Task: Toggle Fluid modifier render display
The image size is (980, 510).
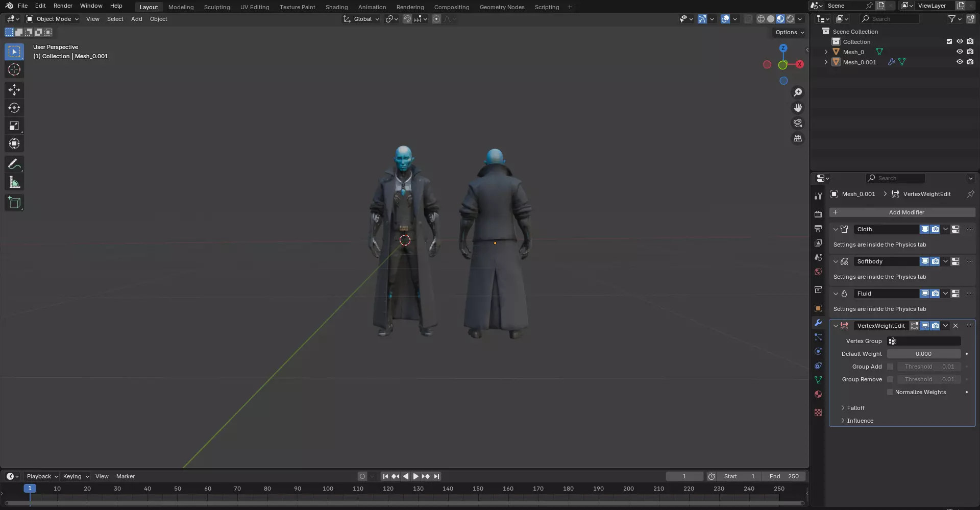Action: (935, 294)
